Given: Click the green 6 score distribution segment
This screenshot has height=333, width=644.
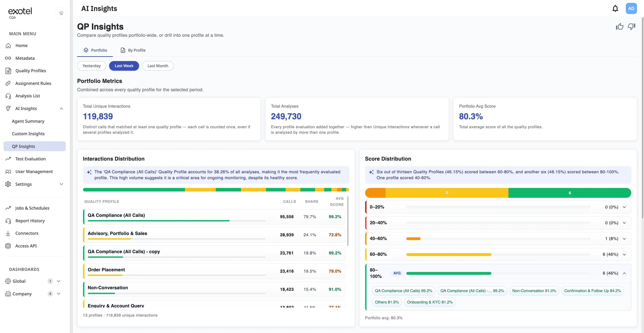Looking at the screenshot, I should click(x=570, y=193).
